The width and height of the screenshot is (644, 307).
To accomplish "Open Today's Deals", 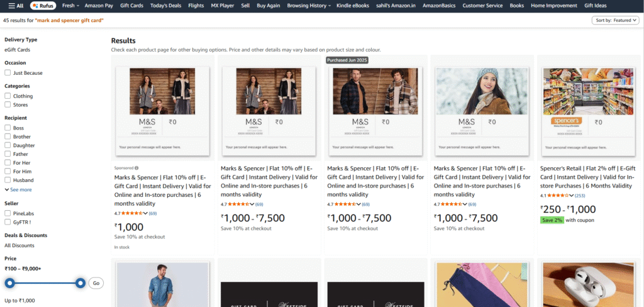I will click(x=166, y=6).
